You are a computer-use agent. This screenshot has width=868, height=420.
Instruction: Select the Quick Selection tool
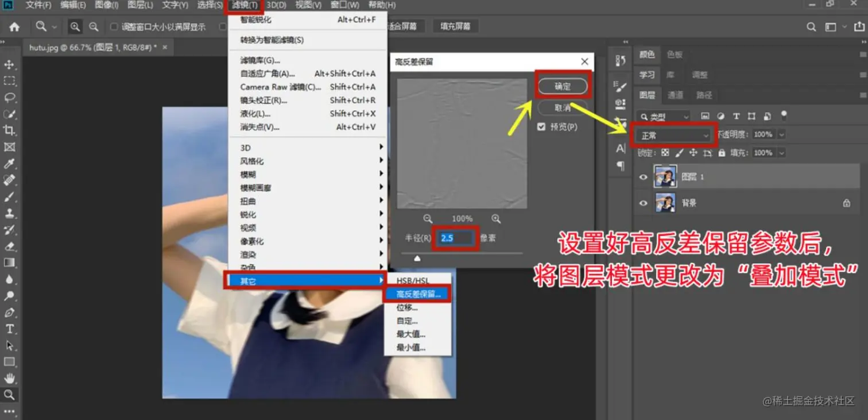(x=10, y=114)
